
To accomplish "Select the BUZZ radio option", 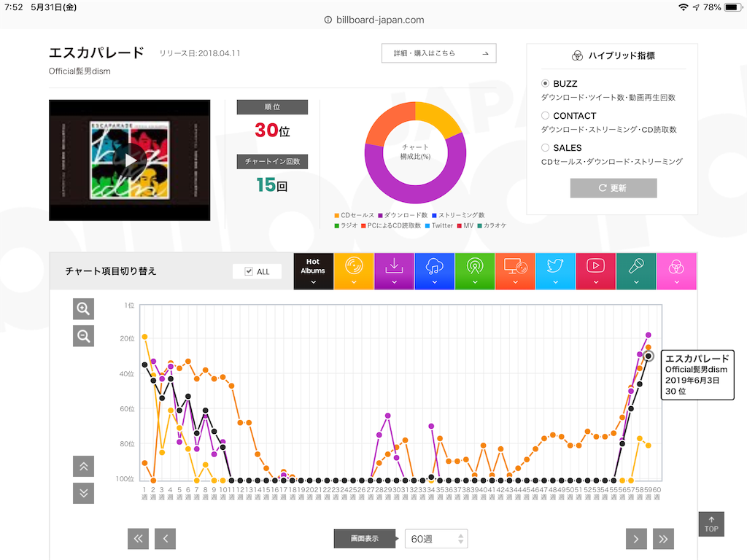I will point(546,83).
